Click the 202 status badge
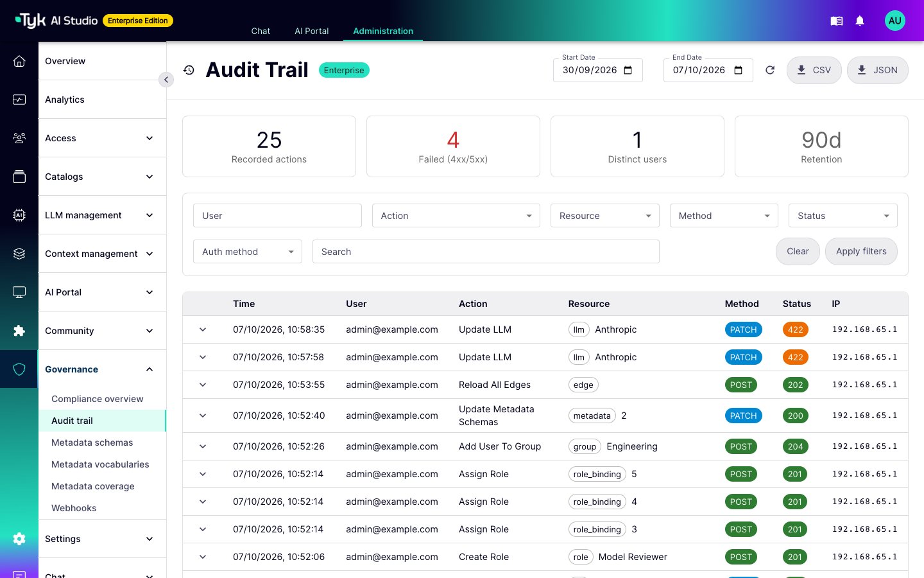Viewport: 924px width, 578px height. 796,385
